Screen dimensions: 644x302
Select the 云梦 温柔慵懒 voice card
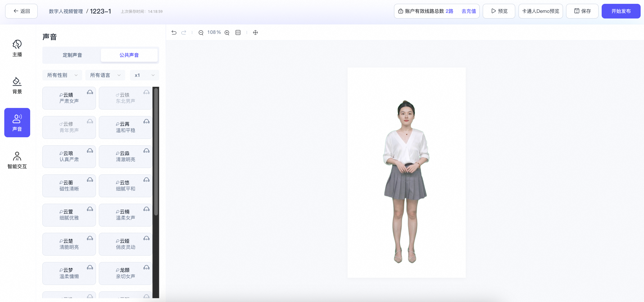pyautogui.click(x=69, y=273)
